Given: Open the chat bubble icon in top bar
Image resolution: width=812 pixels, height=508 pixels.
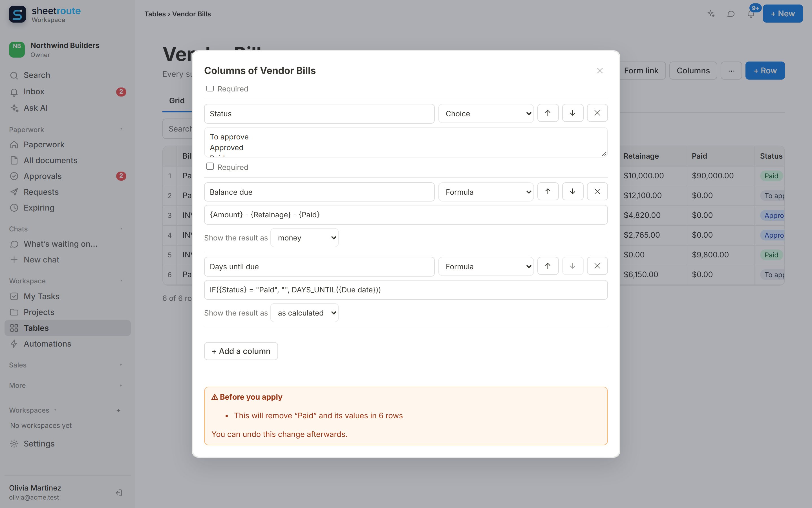Looking at the screenshot, I should [731, 14].
